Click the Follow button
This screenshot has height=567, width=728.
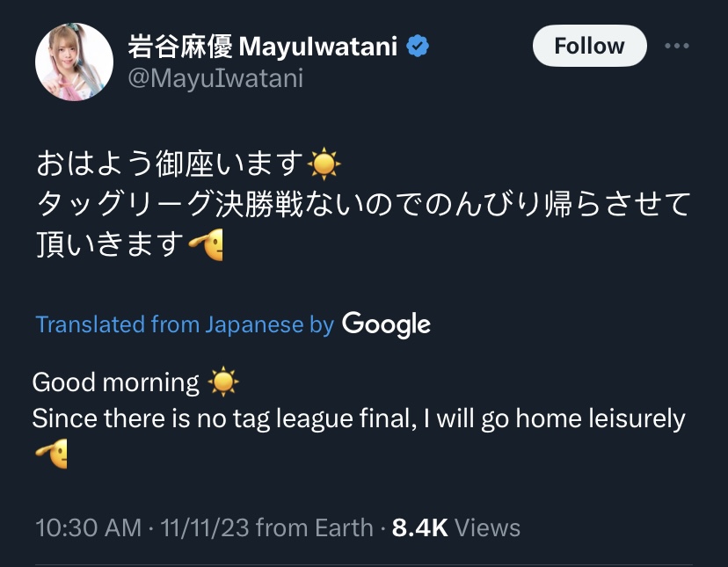pyautogui.click(x=589, y=47)
